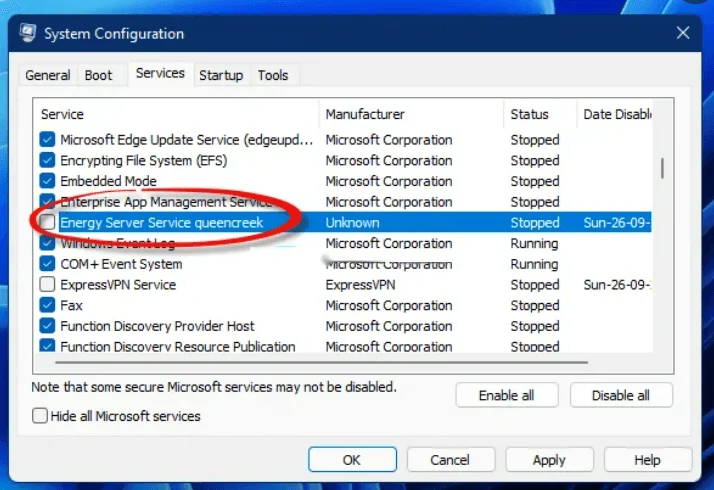Switch to the General tab
Screen dimensions: 714x490
pyautogui.click(x=48, y=75)
